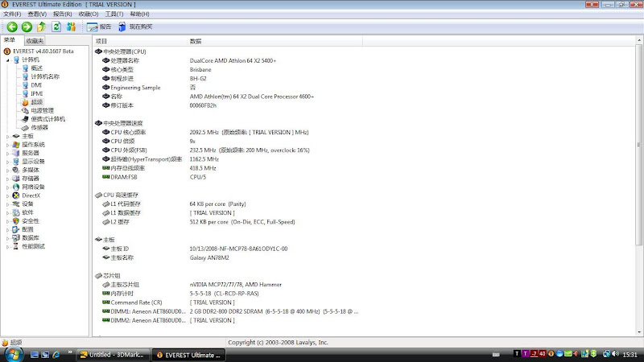Click the vertical scrollbar down arrow
This screenshot has width=644, height=362.
pyautogui.click(x=639, y=332)
